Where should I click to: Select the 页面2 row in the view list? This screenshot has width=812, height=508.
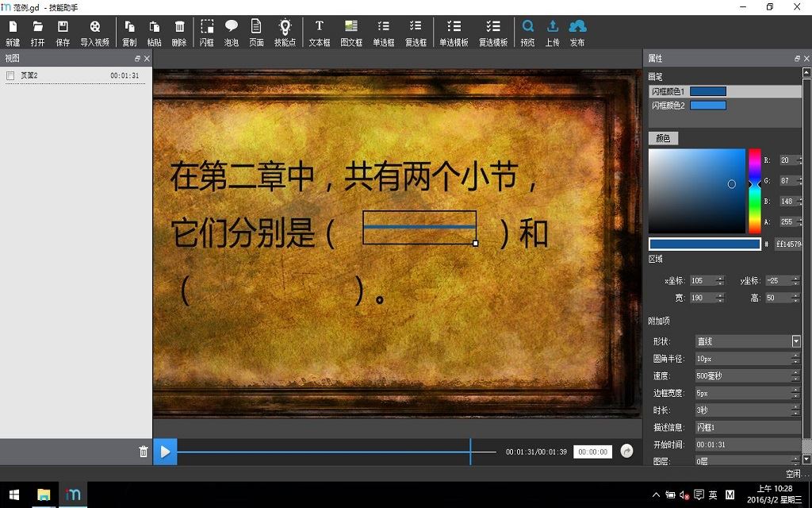tap(75, 75)
